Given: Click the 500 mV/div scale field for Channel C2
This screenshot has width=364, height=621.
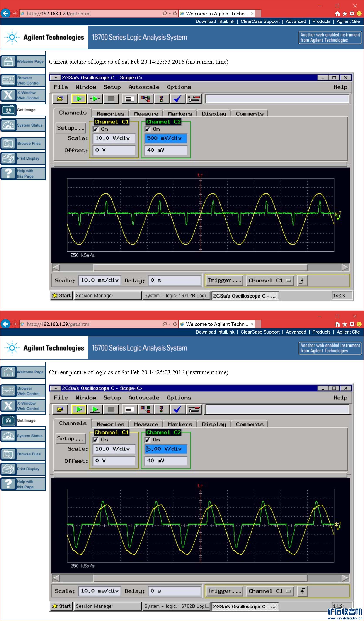Looking at the screenshot, I should point(165,138).
